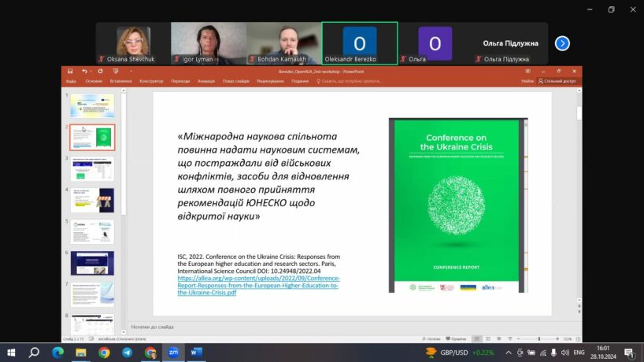Open the Вставлення ribbon tab
Viewport: 644px width, 362px height.
[x=121, y=80]
